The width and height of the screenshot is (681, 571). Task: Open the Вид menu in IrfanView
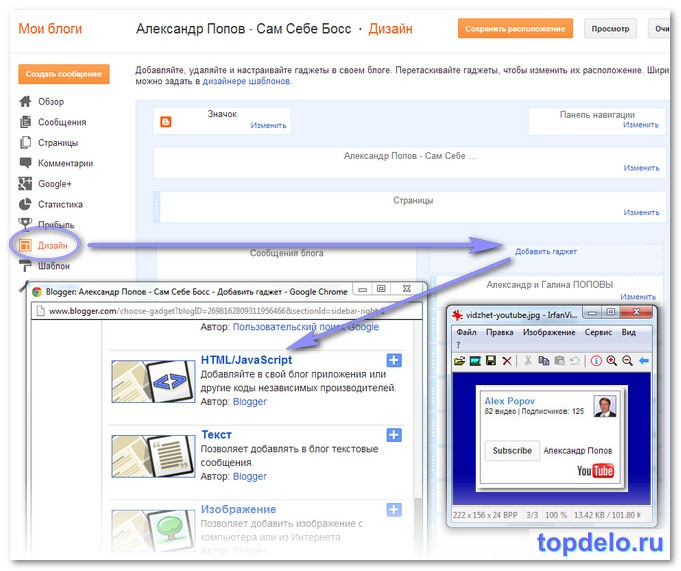628,332
